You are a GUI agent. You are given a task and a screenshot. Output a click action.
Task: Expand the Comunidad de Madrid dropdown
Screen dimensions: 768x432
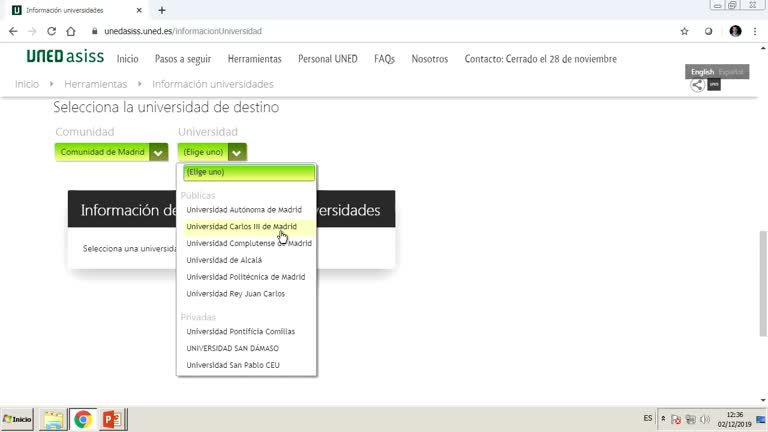pyautogui.click(x=111, y=152)
